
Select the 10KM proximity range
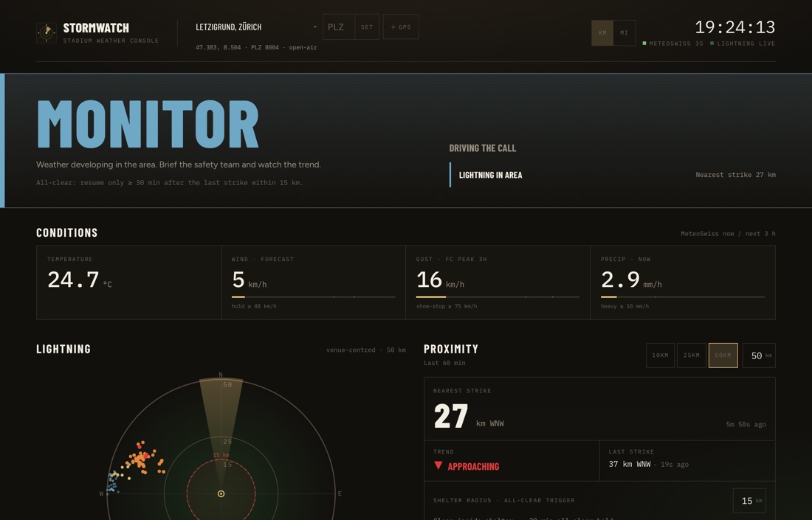(x=660, y=356)
